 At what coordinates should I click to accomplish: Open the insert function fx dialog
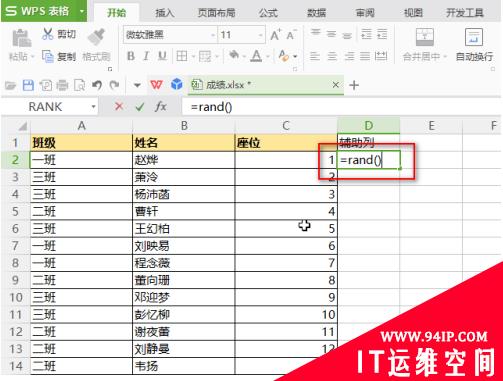[160, 107]
